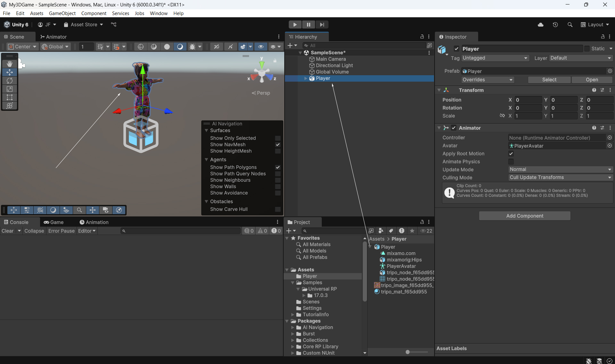Image resolution: width=615 pixels, height=364 pixels.
Task: Click the cloud services icon
Action: pos(540,25)
